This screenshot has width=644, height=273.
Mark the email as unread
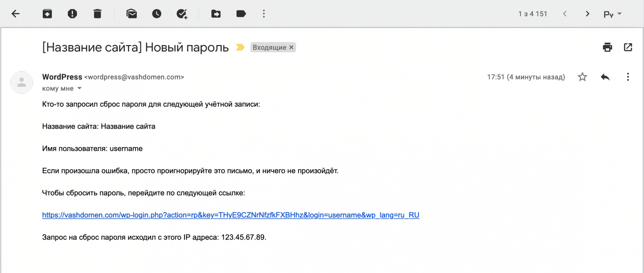[x=132, y=14]
